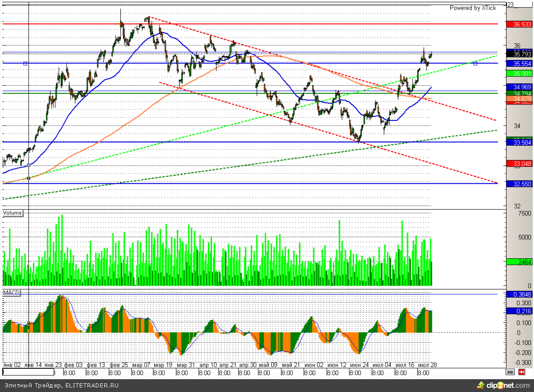Click the янв 02 date label
Image resolution: width=534 pixels, height=392 pixels.
[x=12, y=365]
